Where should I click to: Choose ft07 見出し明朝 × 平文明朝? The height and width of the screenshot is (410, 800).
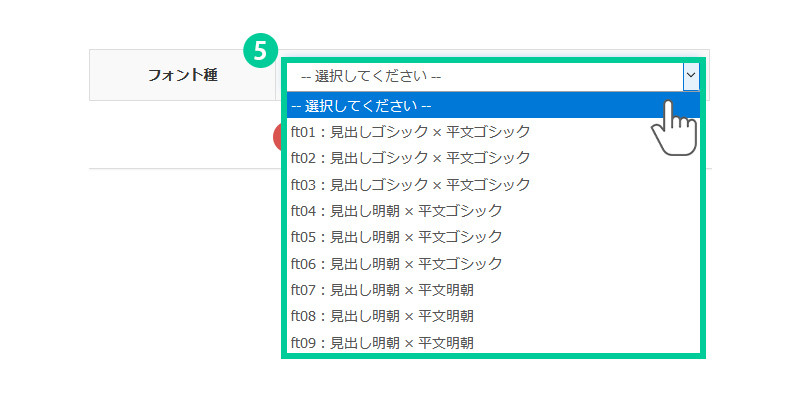382,290
